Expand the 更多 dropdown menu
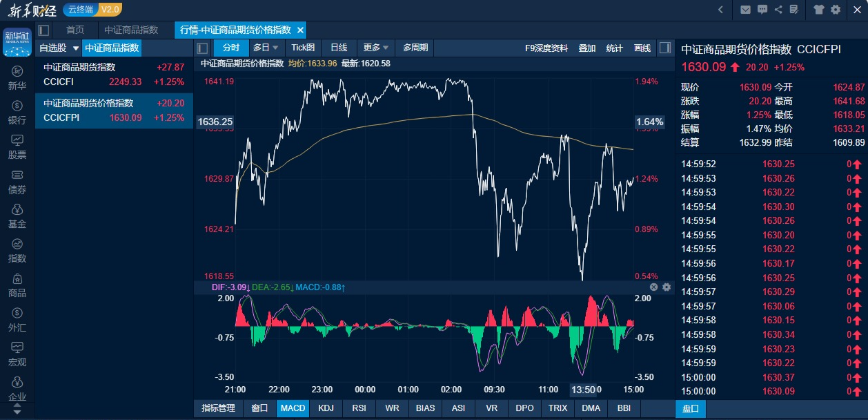This screenshot has height=420, width=868. point(376,48)
